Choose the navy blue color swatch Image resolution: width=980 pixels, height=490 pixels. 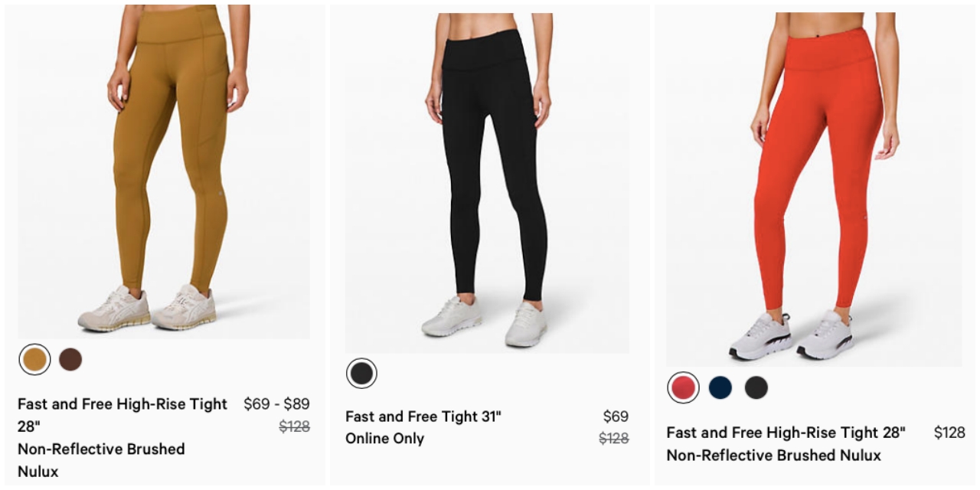click(x=720, y=387)
